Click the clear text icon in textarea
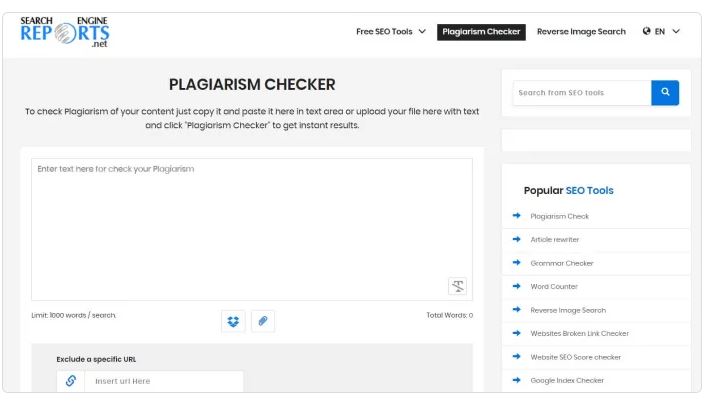719x411 pixels. click(x=458, y=285)
